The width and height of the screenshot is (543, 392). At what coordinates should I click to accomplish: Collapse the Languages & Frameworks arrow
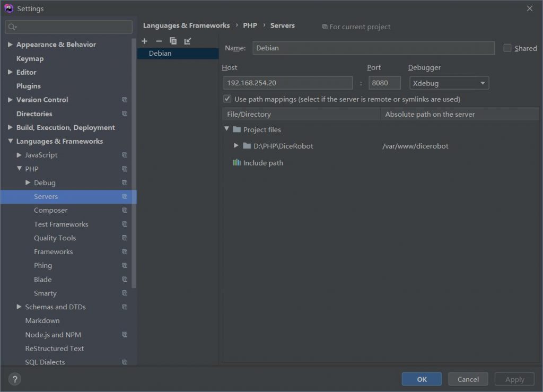11,141
